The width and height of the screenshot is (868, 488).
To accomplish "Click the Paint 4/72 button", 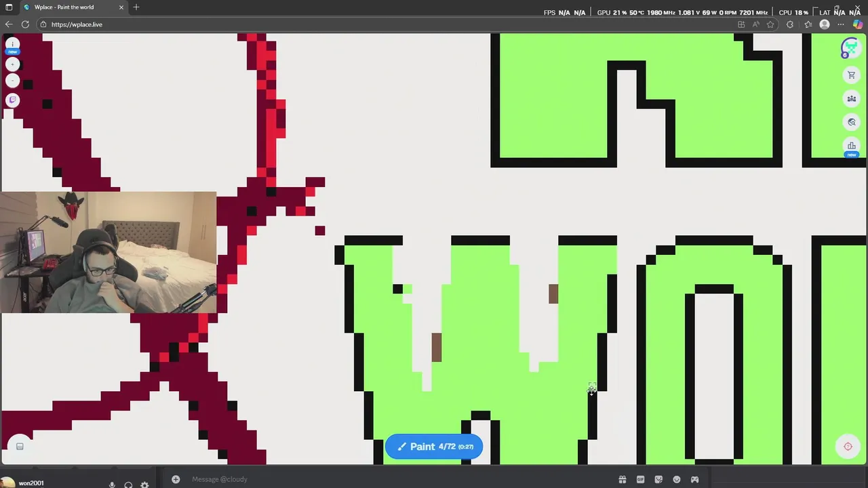I will click(434, 447).
